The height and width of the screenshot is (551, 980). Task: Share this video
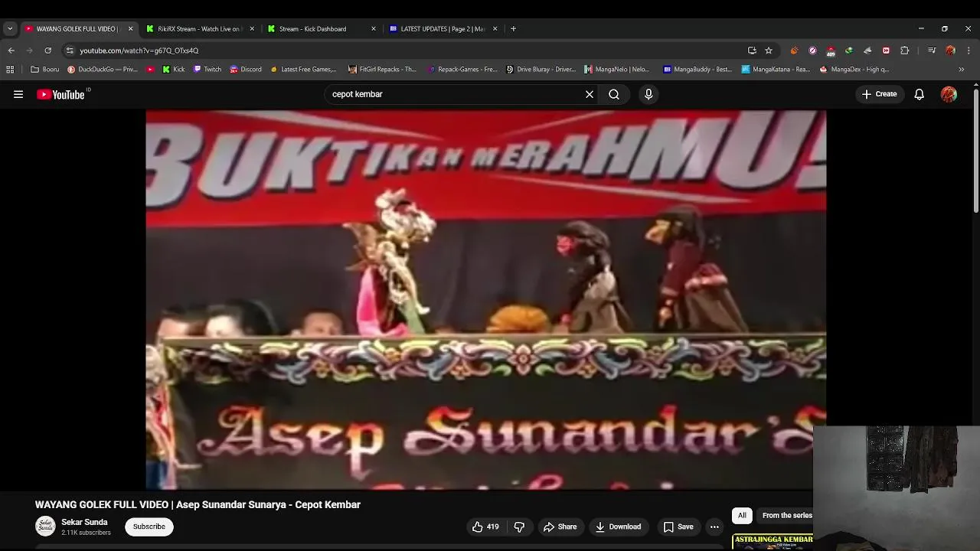(x=560, y=527)
